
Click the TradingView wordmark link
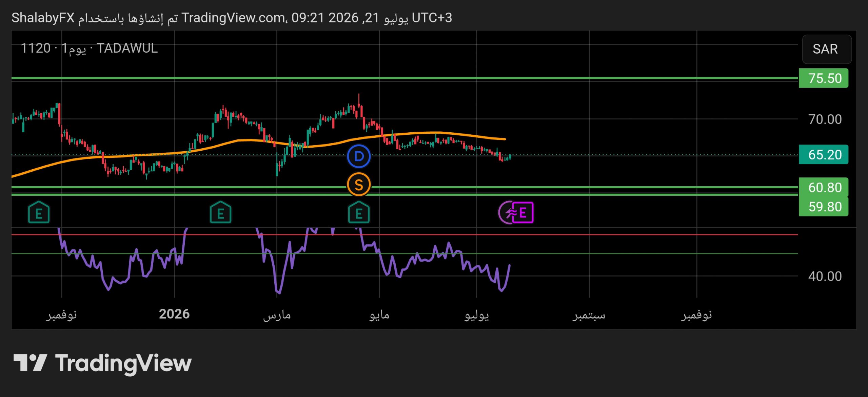tap(123, 363)
